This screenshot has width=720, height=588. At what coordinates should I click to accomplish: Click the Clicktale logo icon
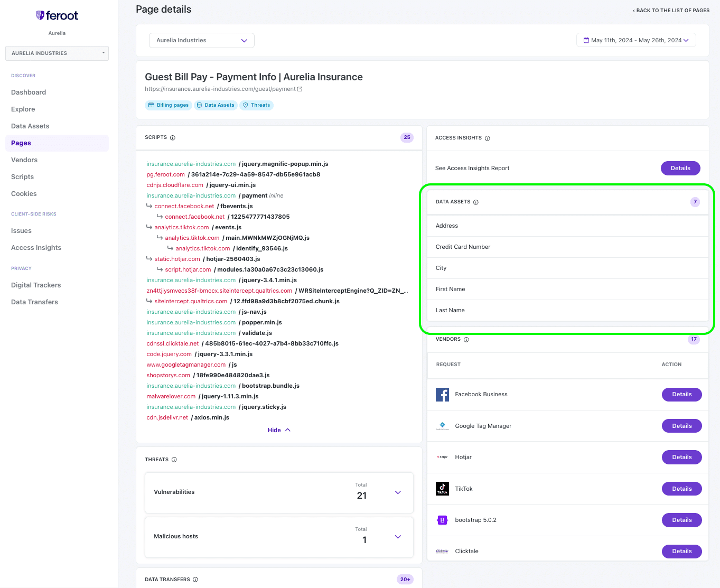(x=442, y=551)
